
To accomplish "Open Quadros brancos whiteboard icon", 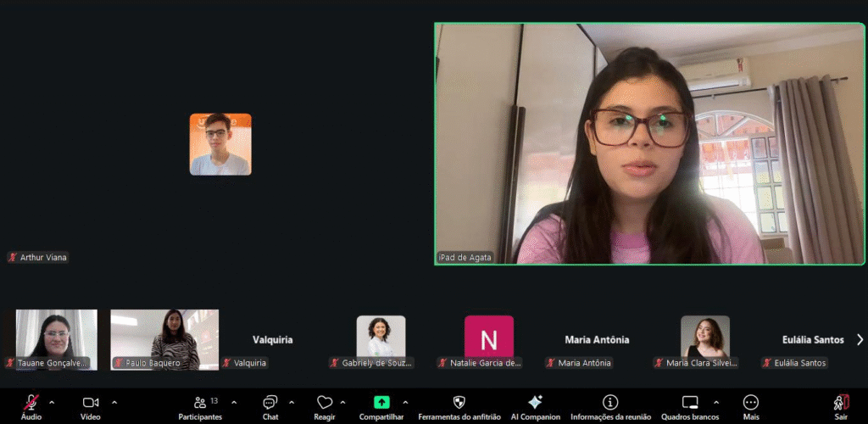I will 690,402.
